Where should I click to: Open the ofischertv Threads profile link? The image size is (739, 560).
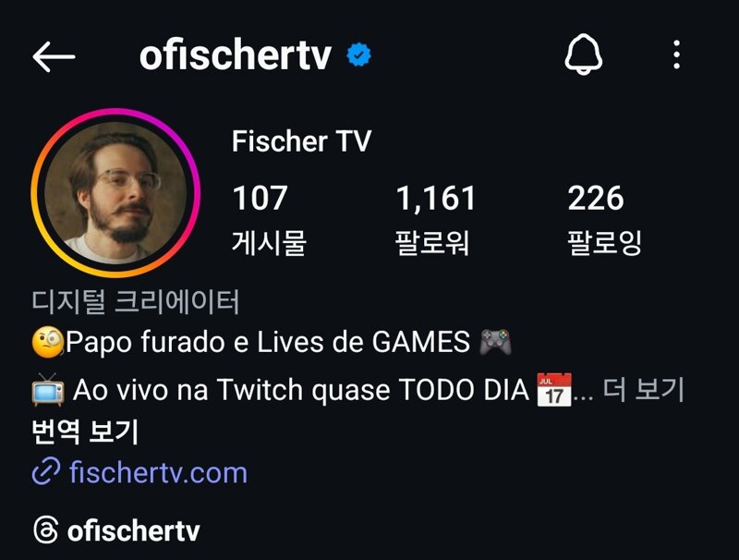(x=134, y=531)
